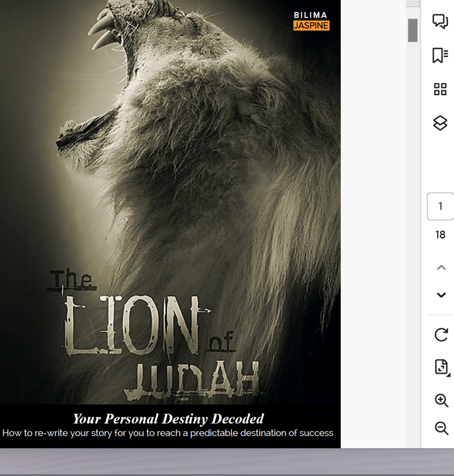Open the page fit options icon
Viewport: 454px width, 476px height.
tap(442, 367)
